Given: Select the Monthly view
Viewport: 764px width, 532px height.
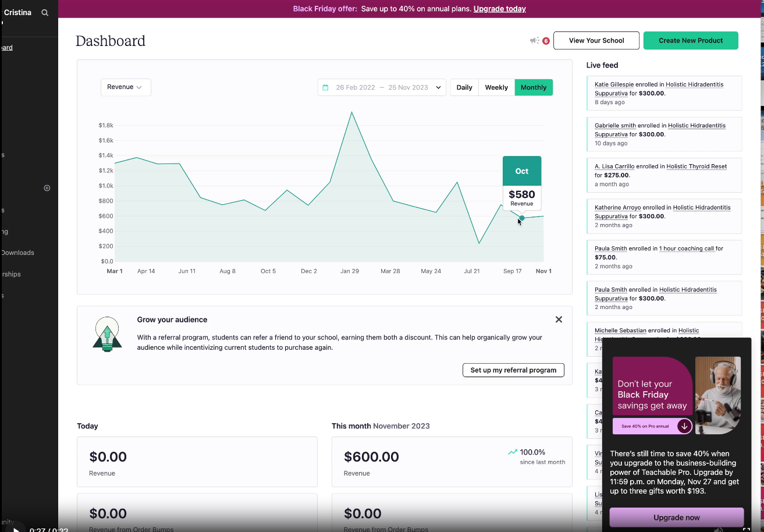Looking at the screenshot, I should pyautogui.click(x=534, y=87).
